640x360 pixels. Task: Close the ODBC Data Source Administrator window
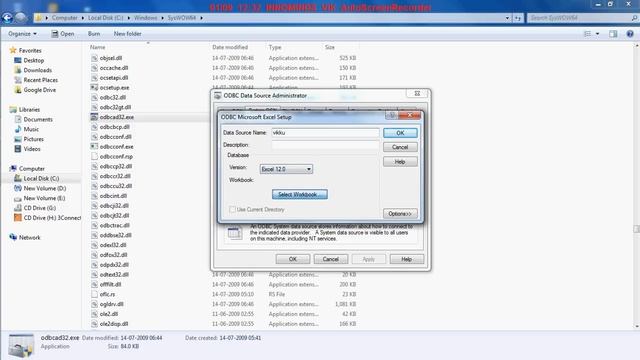[417, 93]
